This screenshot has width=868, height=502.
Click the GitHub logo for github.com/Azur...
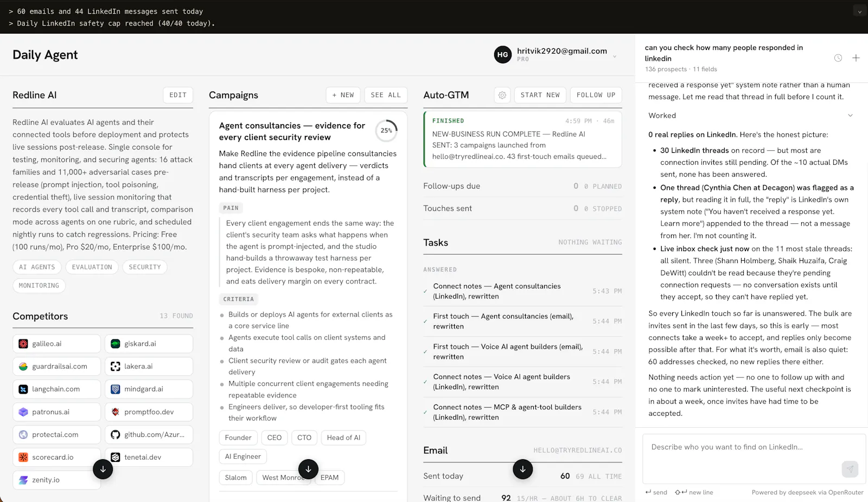pyautogui.click(x=116, y=435)
